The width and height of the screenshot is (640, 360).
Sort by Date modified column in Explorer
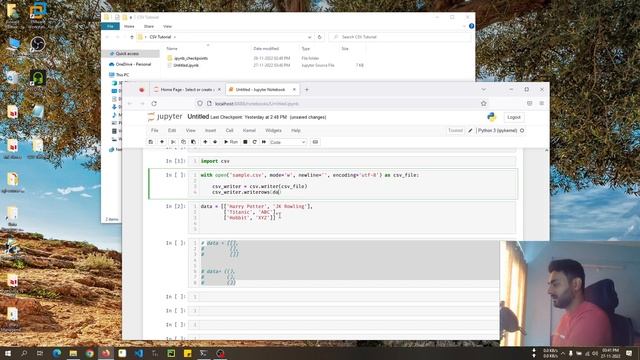pyautogui.click(x=266, y=49)
